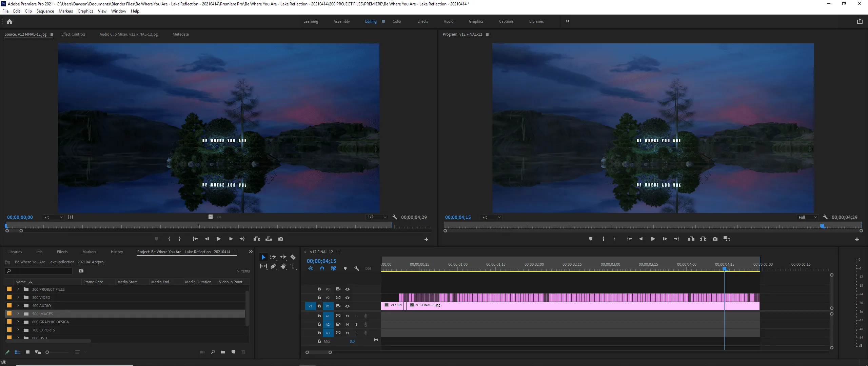Toggle lock on track V3
The image size is (868, 366).
click(319, 289)
